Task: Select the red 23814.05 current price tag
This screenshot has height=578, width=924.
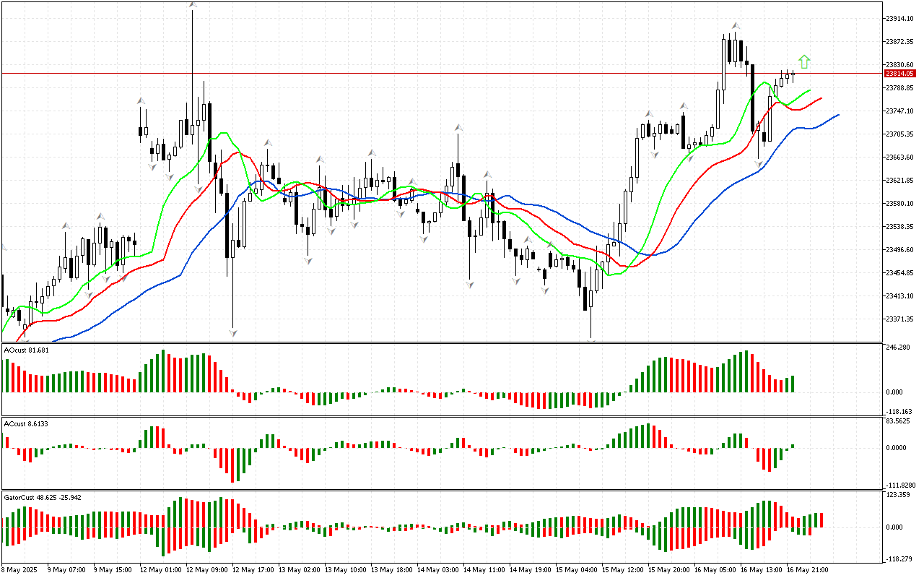Action: coord(900,73)
